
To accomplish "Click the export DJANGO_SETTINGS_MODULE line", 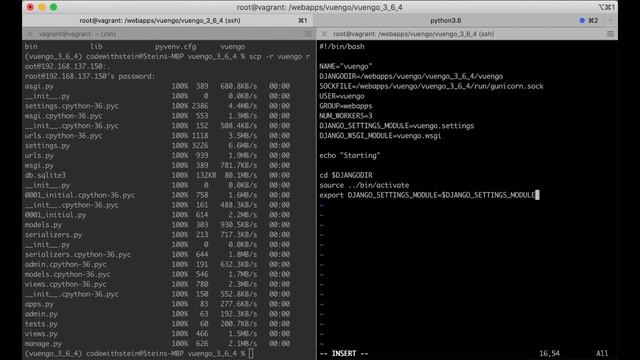I will click(427, 195).
